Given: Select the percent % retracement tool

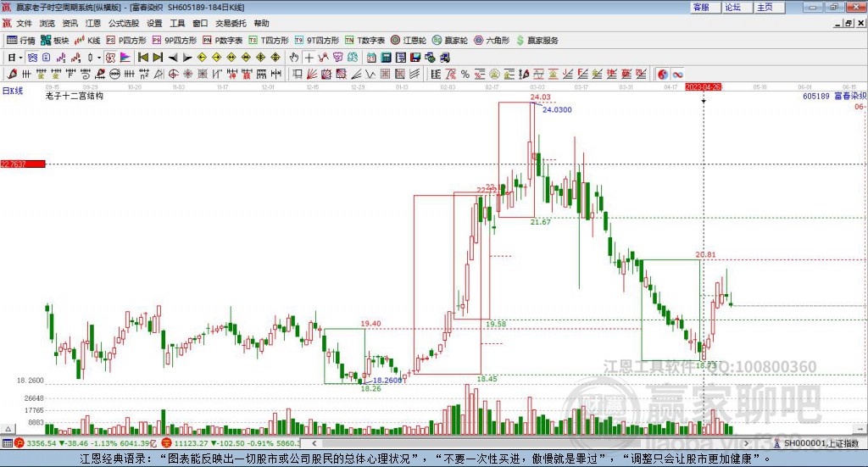Looking at the screenshot, I should point(465,74).
